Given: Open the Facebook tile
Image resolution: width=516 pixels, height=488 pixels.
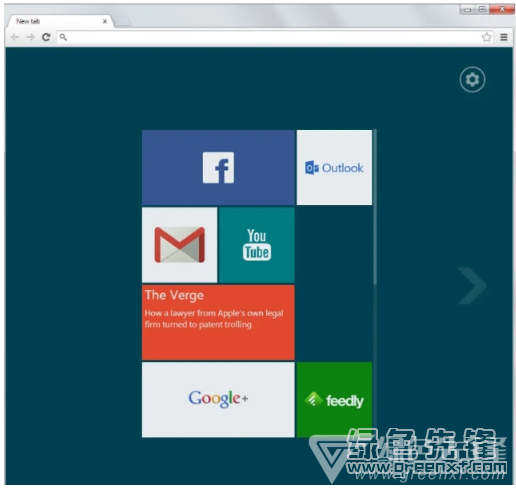Looking at the screenshot, I should point(218,167).
